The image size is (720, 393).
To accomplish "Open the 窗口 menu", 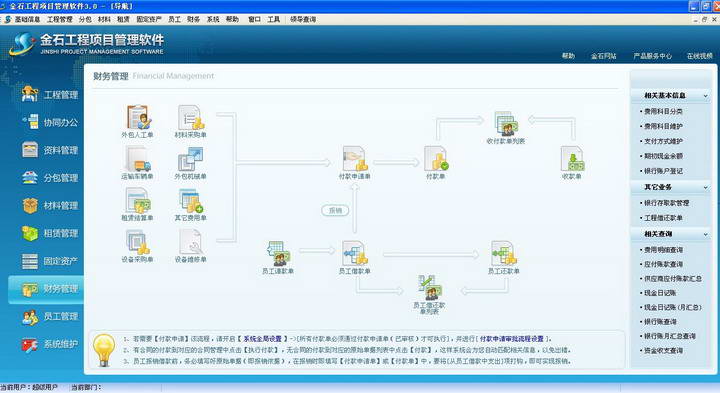I will [x=254, y=19].
